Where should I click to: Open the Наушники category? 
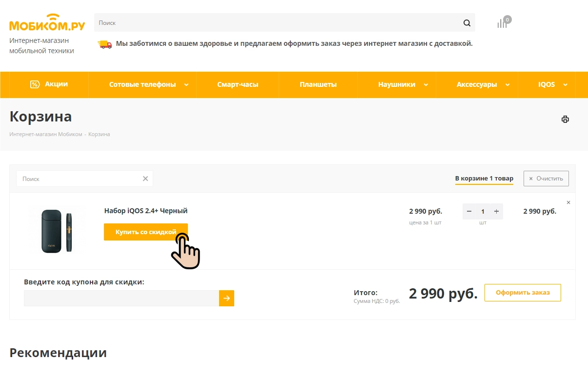(397, 84)
